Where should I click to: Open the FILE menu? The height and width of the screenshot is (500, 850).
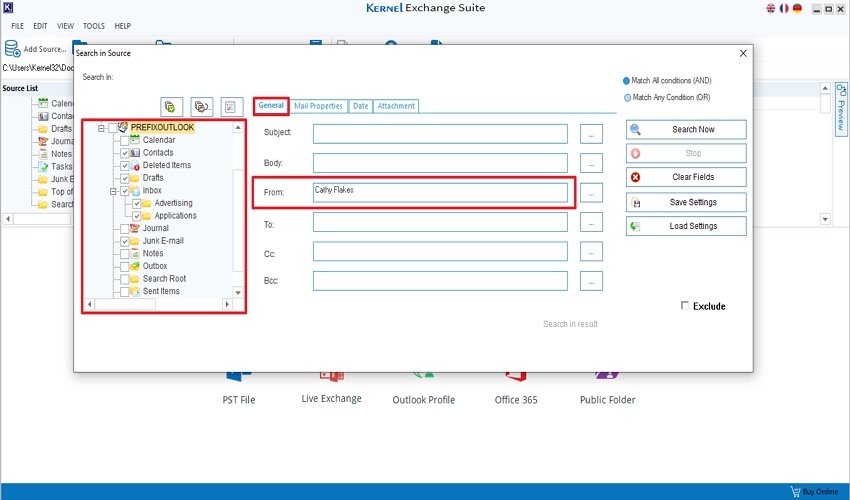pyautogui.click(x=17, y=26)
